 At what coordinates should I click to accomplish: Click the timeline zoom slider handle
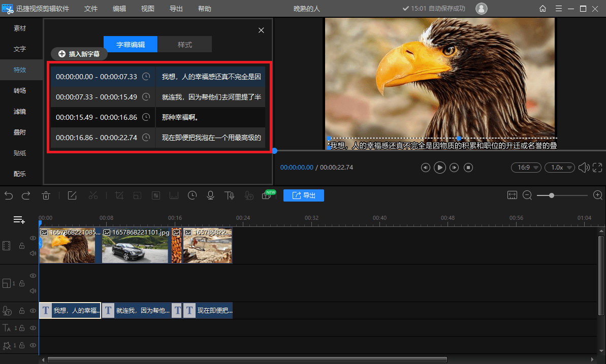tap(552, 195)
